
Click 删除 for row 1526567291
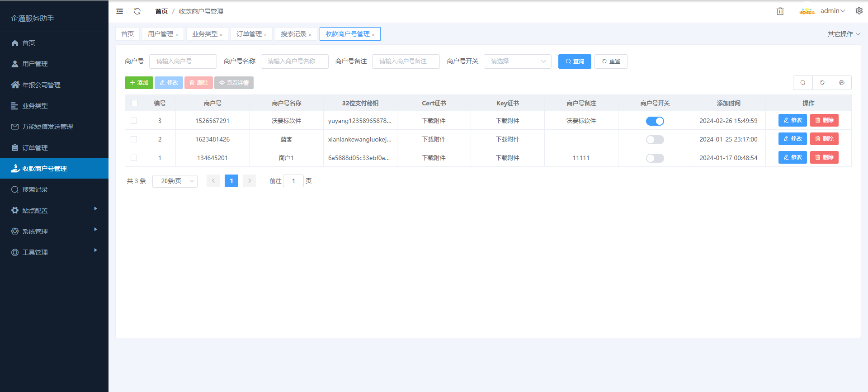click(824, 120)
